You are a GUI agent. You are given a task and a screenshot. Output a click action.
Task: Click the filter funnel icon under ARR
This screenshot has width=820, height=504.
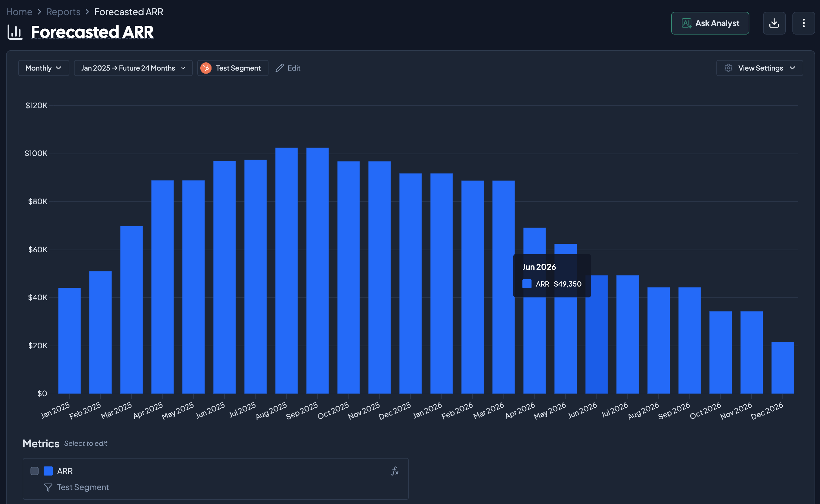tap(48, 487)
